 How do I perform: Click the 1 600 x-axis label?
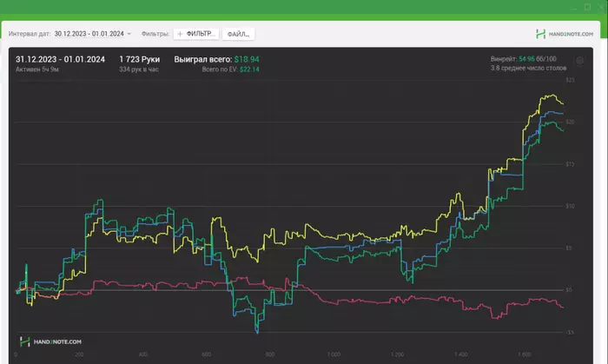point(525,354)
